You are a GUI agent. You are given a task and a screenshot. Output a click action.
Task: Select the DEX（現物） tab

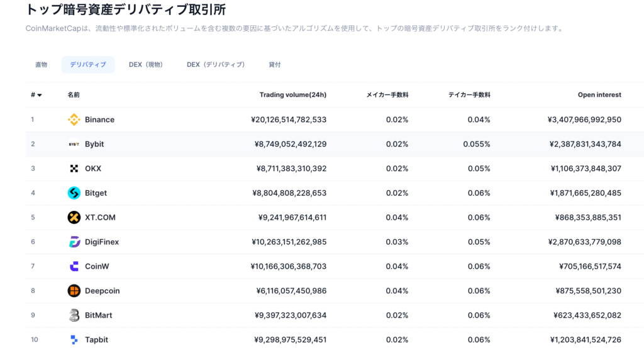(x=146, y=65)
